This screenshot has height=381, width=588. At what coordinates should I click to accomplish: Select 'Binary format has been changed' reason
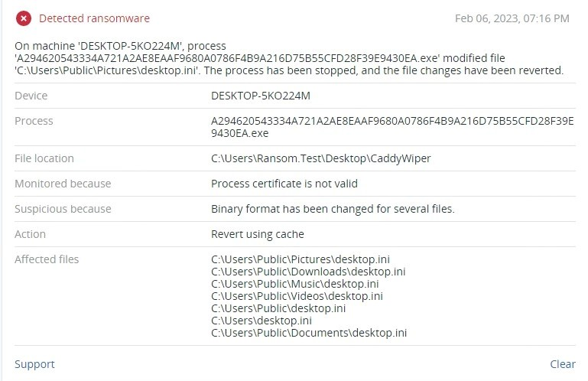click(x=333, y=209)
